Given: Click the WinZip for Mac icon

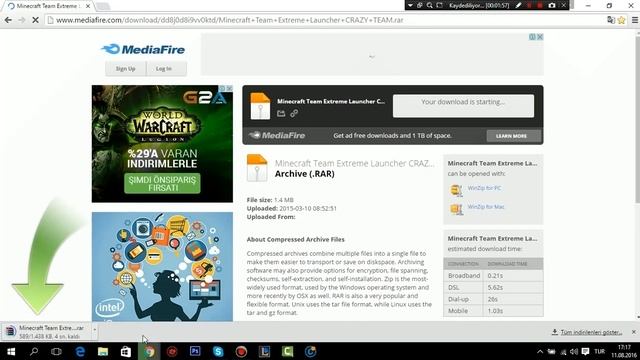Looking at the screenshot, I should tap(456, 209).
